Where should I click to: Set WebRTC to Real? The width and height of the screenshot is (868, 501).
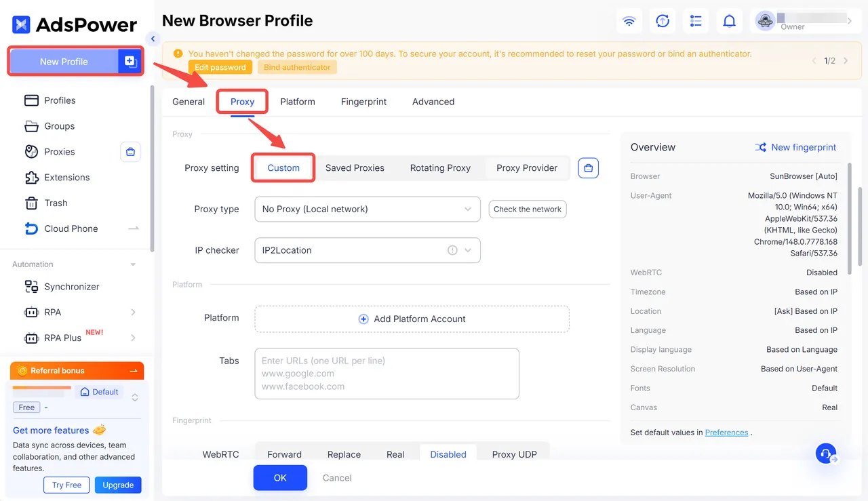(x=395, y=454)
